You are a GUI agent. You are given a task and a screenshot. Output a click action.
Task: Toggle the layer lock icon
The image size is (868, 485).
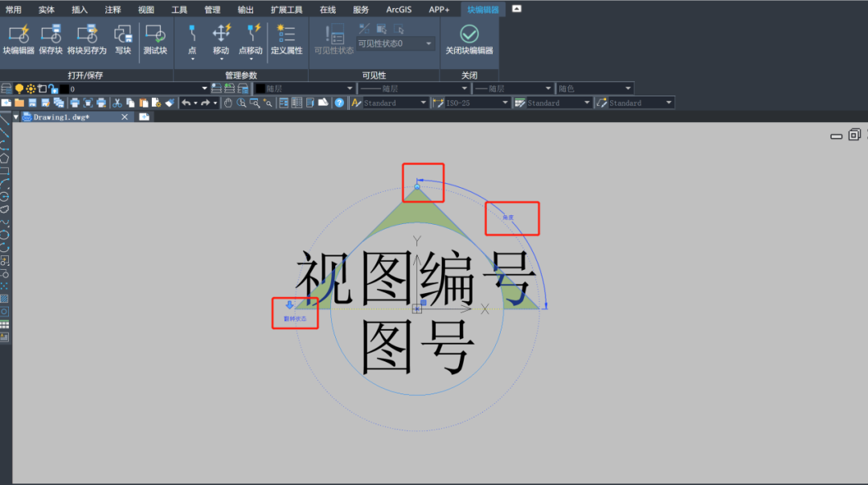52,88
